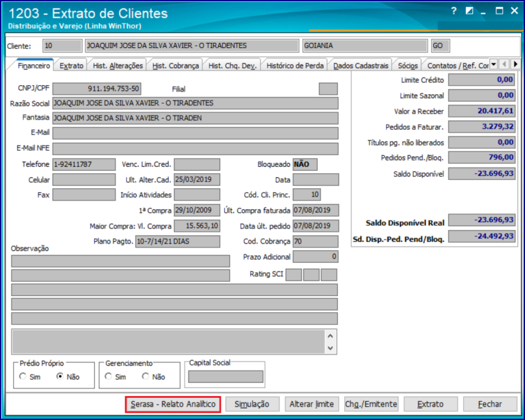Click the Telefone field
The height and width of the screenshot is (420, 525).
click(84, 164)
